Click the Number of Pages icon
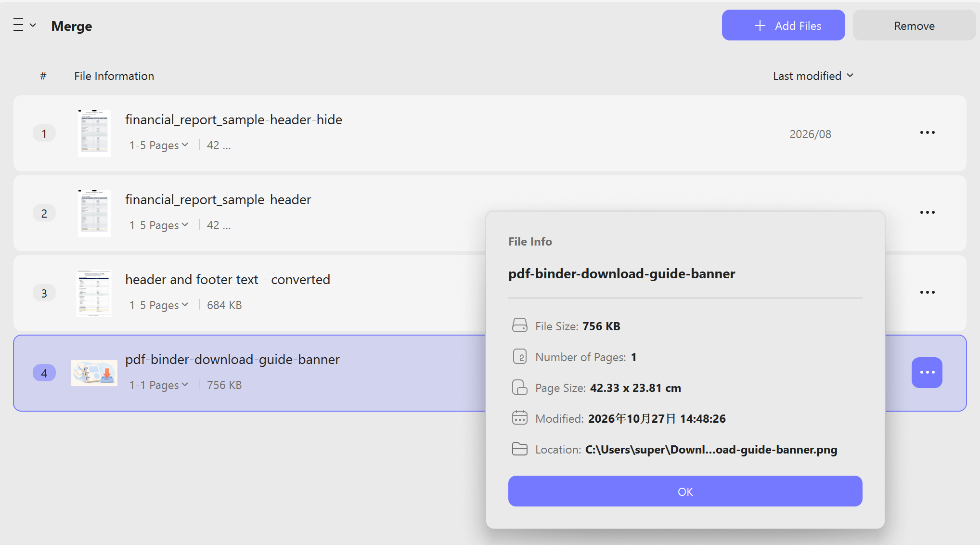This screenshot has height=545, width=980. (519, 357)
